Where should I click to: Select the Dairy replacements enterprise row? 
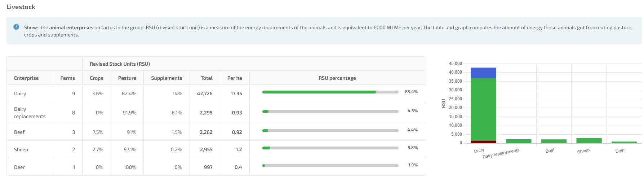tap(30, 113)
